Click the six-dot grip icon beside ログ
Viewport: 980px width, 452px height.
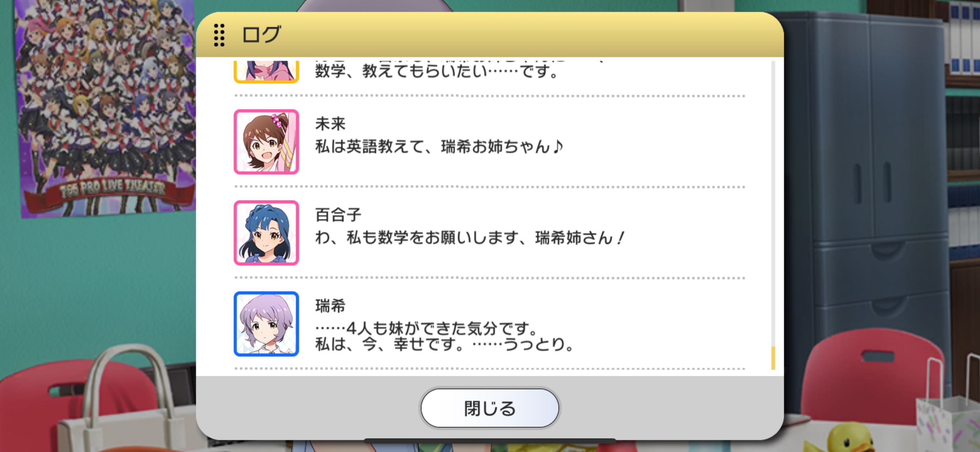click(x=219, y=35)
